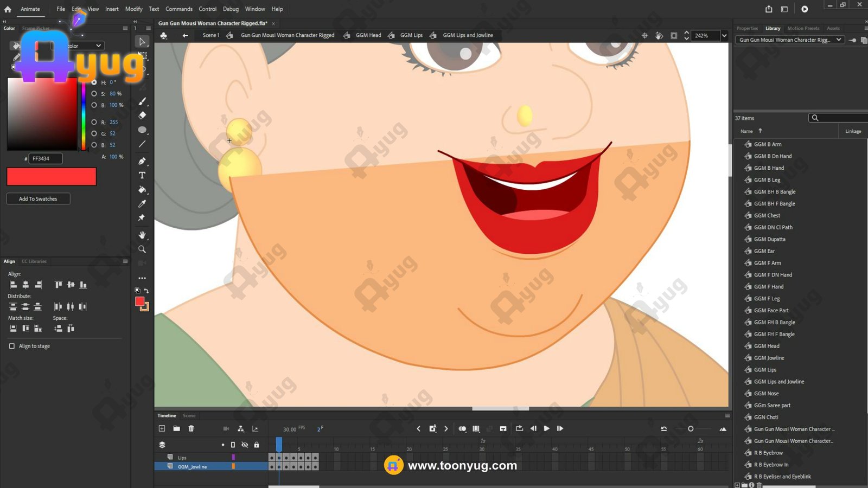Navigate to Scene 1 breadcrumb
Viewport: 868px width, 488px height.
point(210,35)
